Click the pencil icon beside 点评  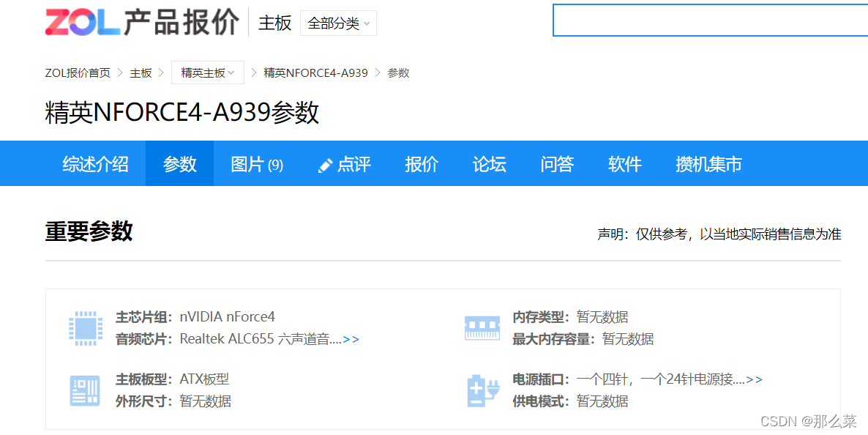[326, 165]
